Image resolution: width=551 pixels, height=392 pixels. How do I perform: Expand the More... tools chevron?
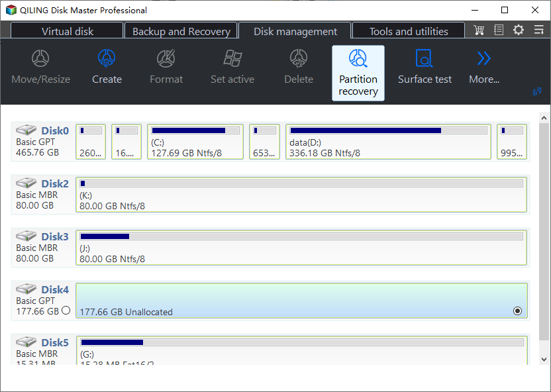(x=484, y=58)
